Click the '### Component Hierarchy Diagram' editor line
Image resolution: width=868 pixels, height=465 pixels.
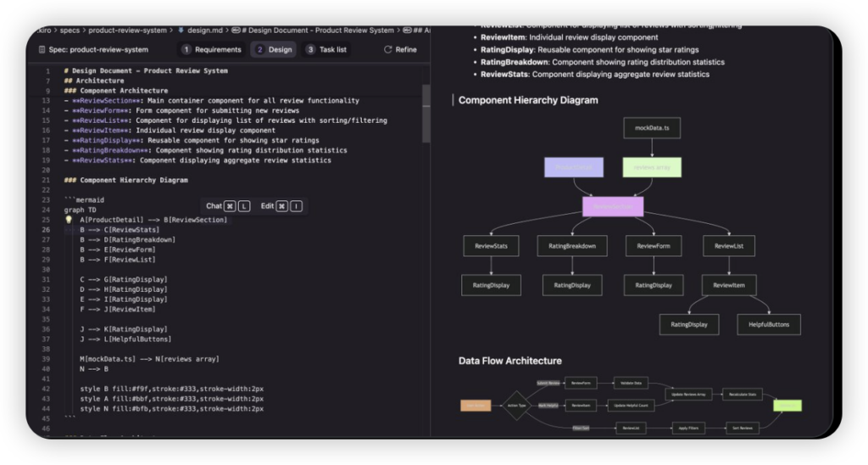click(126, 180)
